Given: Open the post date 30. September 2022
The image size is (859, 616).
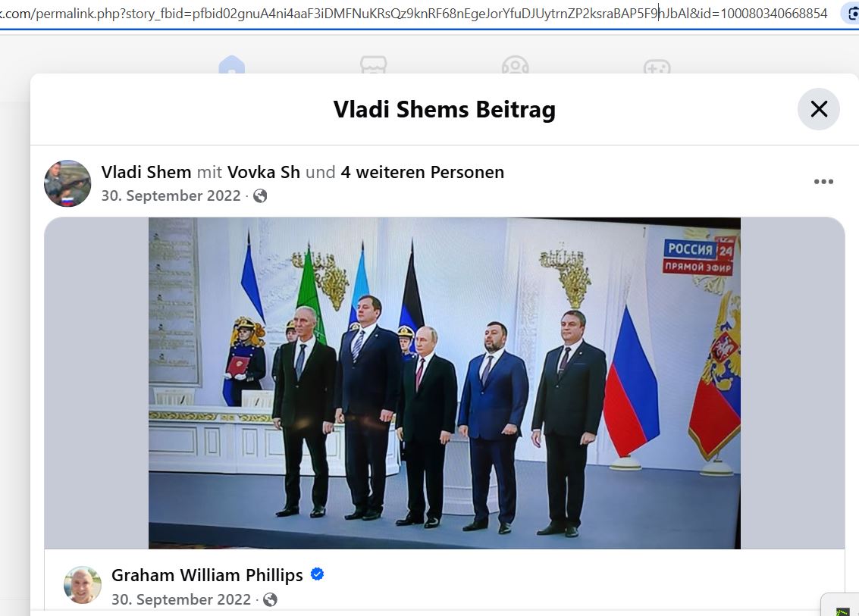Looking at the screenshot, I should pyautogui.click(x=171, y=195).
